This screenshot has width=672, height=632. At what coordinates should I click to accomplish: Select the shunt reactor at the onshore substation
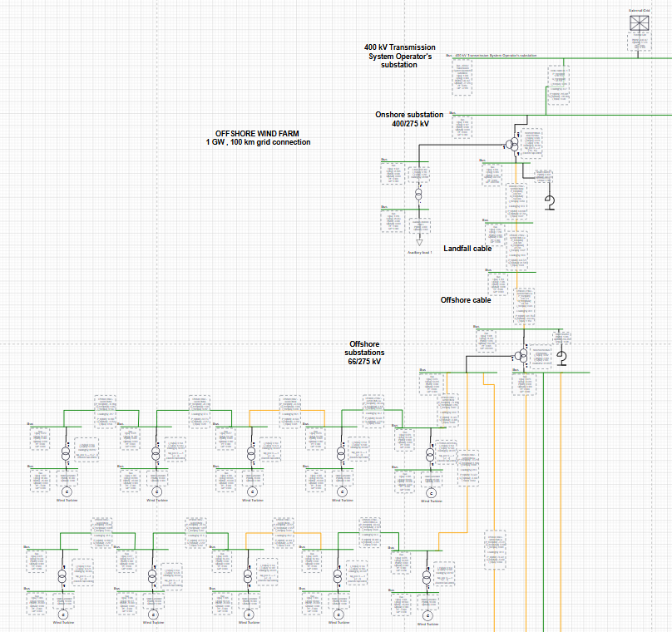tap(550, 200)
